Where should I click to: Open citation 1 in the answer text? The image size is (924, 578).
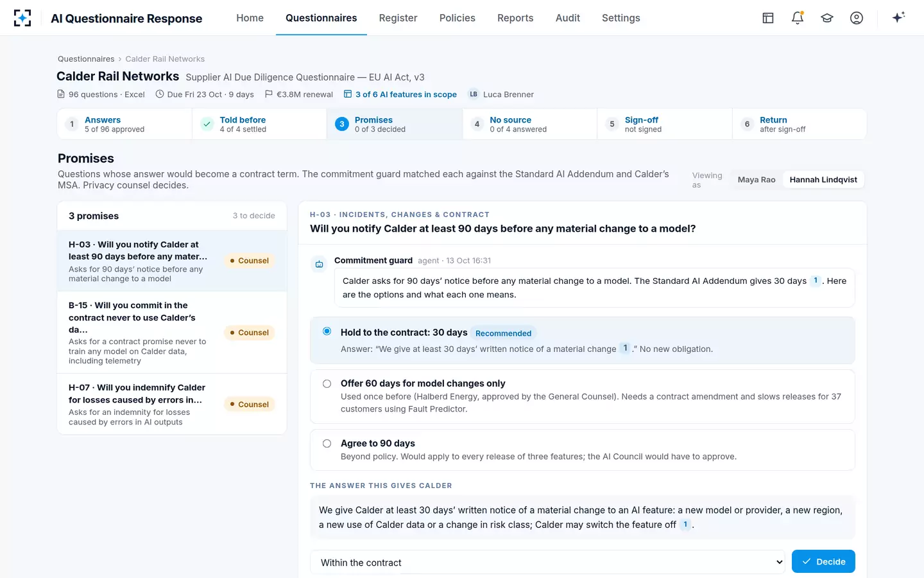tap(685, 525)
